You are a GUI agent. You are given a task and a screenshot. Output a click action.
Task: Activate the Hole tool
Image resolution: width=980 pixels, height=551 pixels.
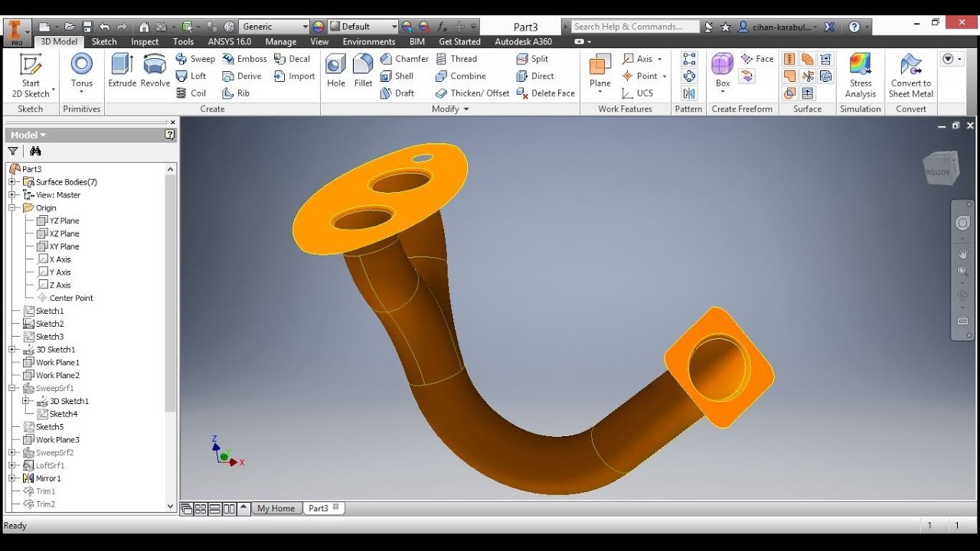pyautogui.click(x=336, y=71)
